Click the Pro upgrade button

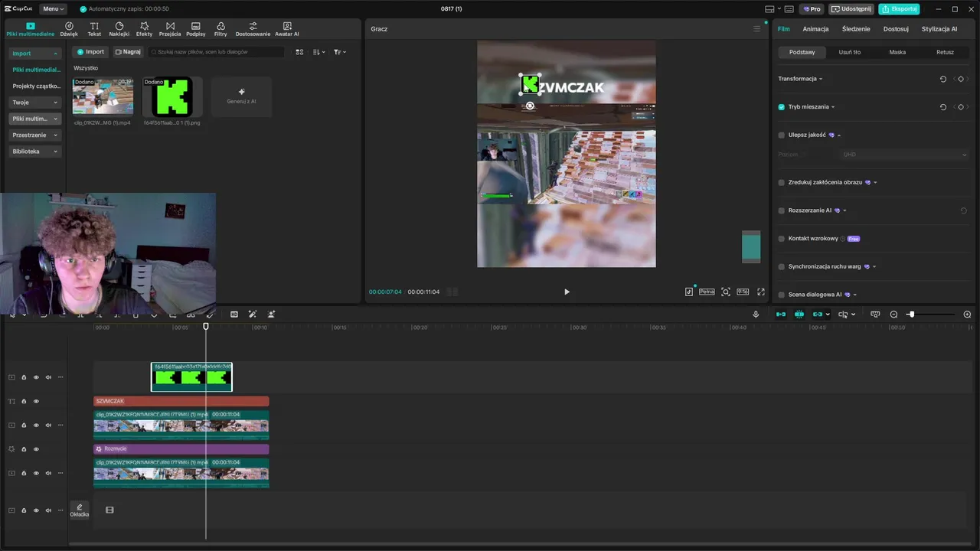[x=812, y=9]
